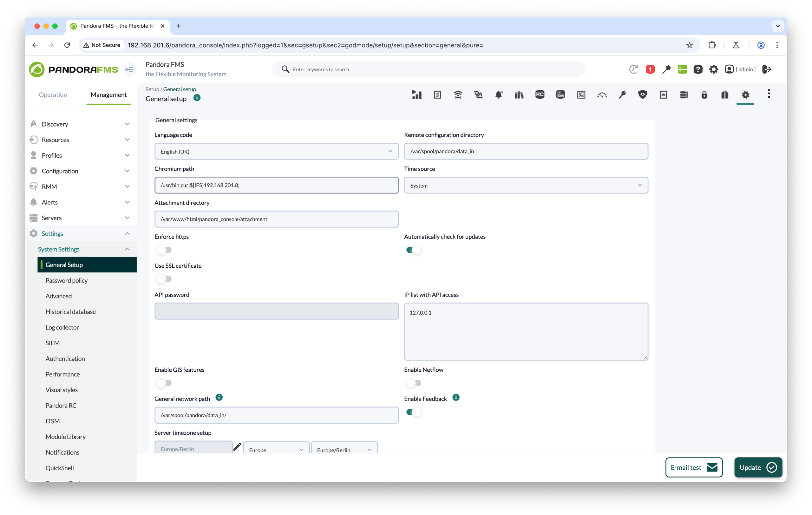
Task: Open the checklist icon in setup toolbar
Action: click(437, 95)
